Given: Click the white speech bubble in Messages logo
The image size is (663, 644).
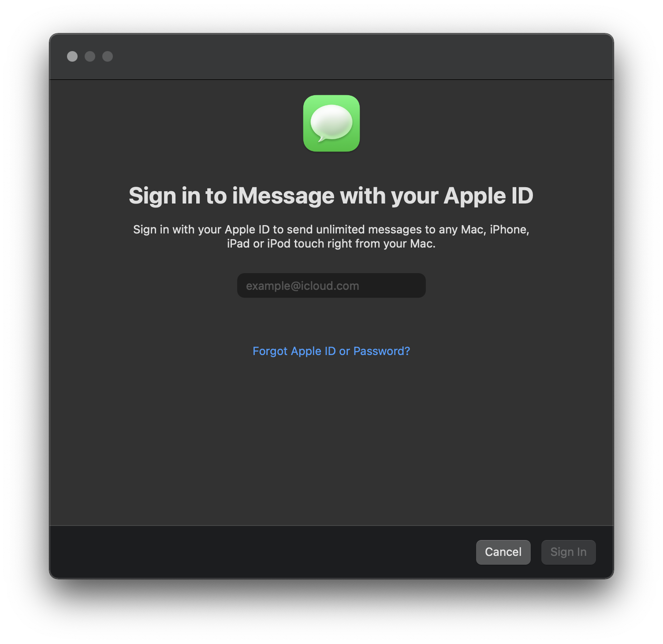Looking at the screenshot, I should (x=331, y=123).
